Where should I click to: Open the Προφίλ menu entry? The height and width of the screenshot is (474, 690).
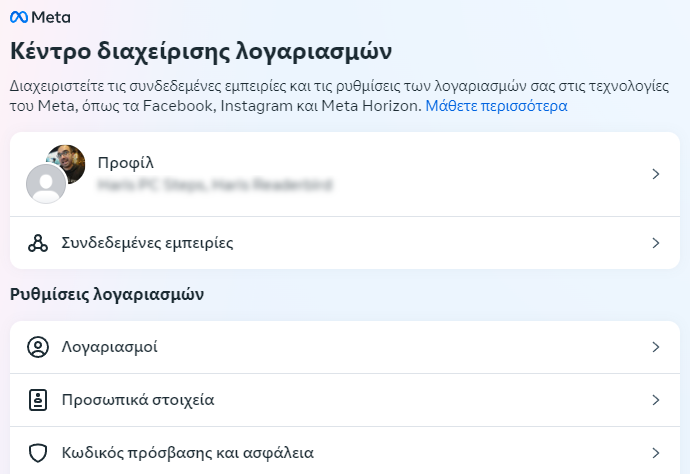pyautogui.click(x=345, y=174)
